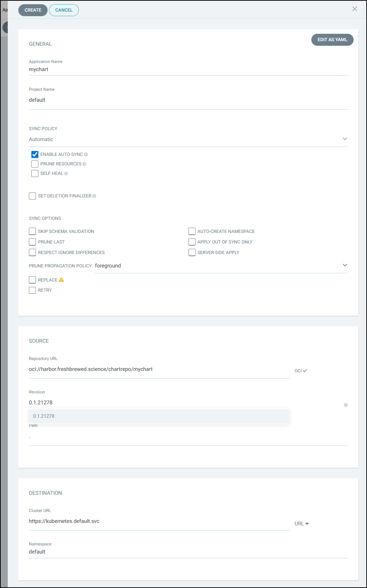Tick the Retry checkbox
The height and width of the screenshot is (588, 367).
(x=32, y=290)
